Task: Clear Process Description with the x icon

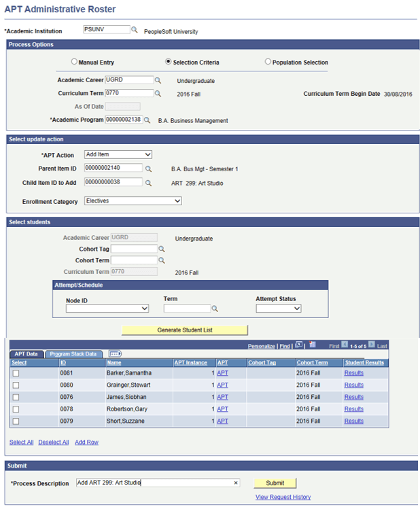Action: [236, 483]
